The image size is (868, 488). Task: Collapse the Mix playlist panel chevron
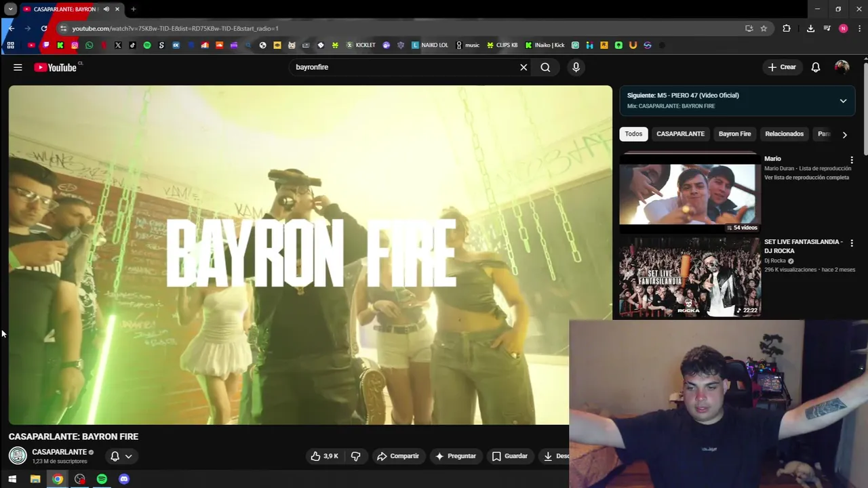(x=843, y=100)
